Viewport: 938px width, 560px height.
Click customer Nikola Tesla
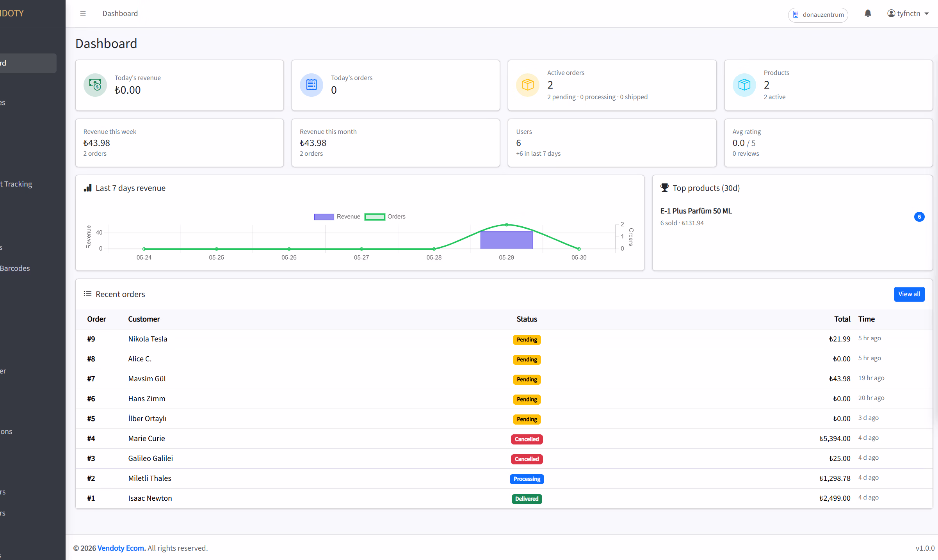(x=148, y=339)
